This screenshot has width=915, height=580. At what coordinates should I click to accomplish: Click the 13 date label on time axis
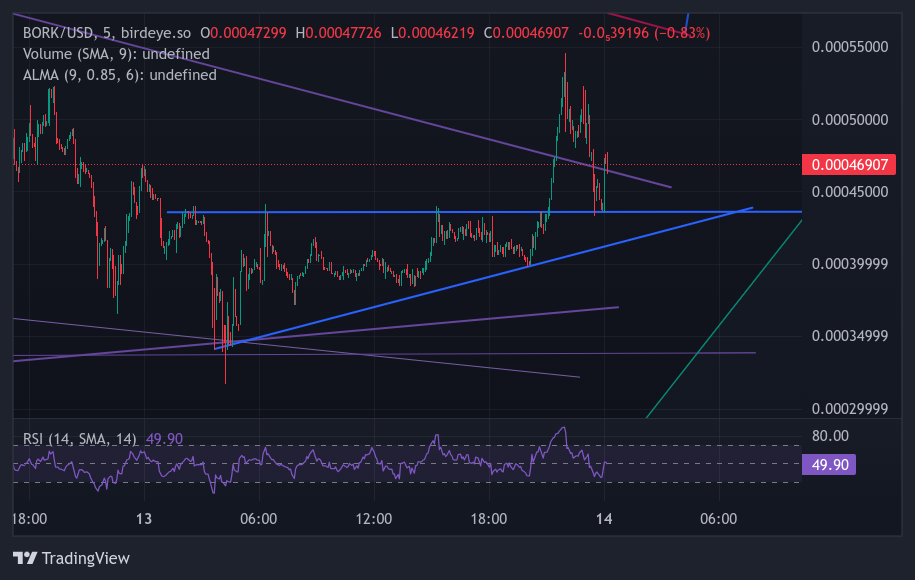(x=144, y=518)
